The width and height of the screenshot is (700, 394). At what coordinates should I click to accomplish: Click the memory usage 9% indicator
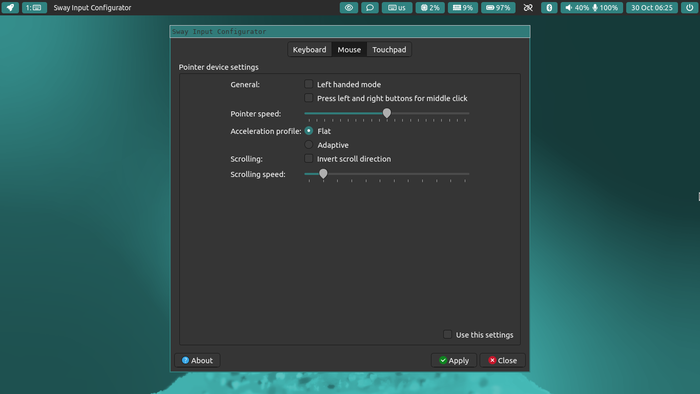463,8
